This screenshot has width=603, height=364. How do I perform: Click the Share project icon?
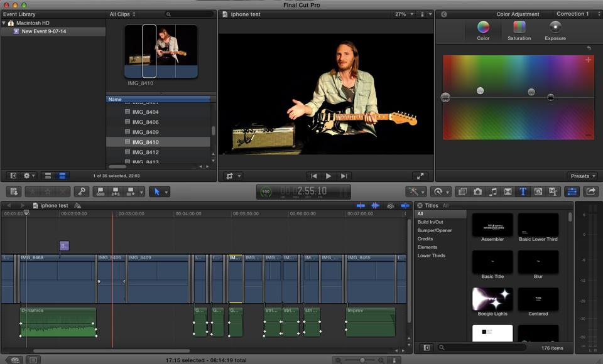pos(590,191)
